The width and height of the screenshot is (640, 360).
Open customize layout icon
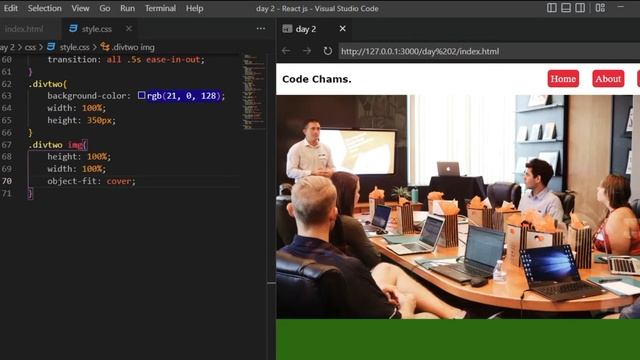(x=600, y=8)
